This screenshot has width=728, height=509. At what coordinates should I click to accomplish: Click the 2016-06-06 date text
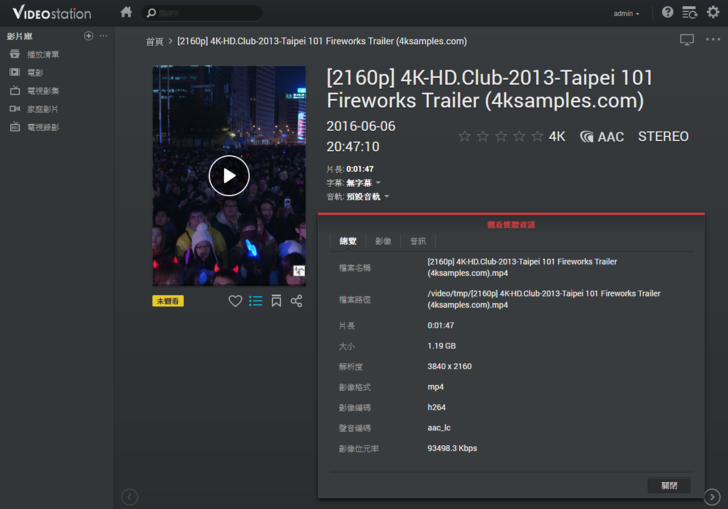(x=361, y=126)
